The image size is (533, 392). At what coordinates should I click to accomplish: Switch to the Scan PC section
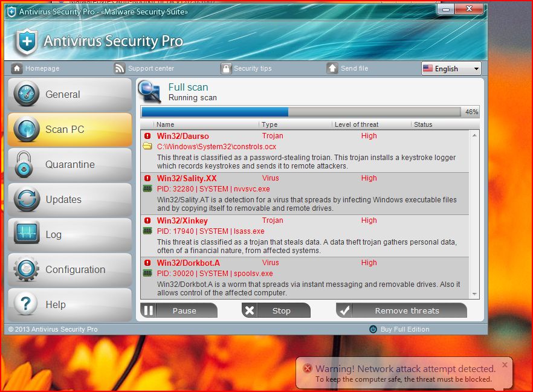click(69, 129)
